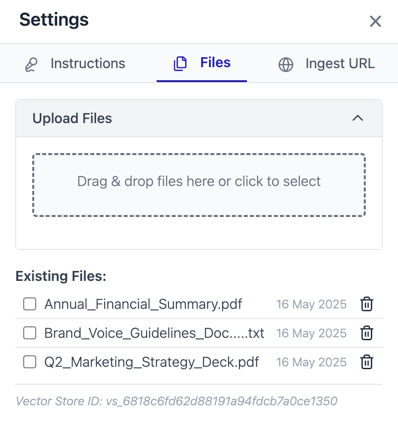398x428 pixels.
Task: Click the Q2_Marketing_Strategy_Deck.pdf file name
Action: [152, 362]
